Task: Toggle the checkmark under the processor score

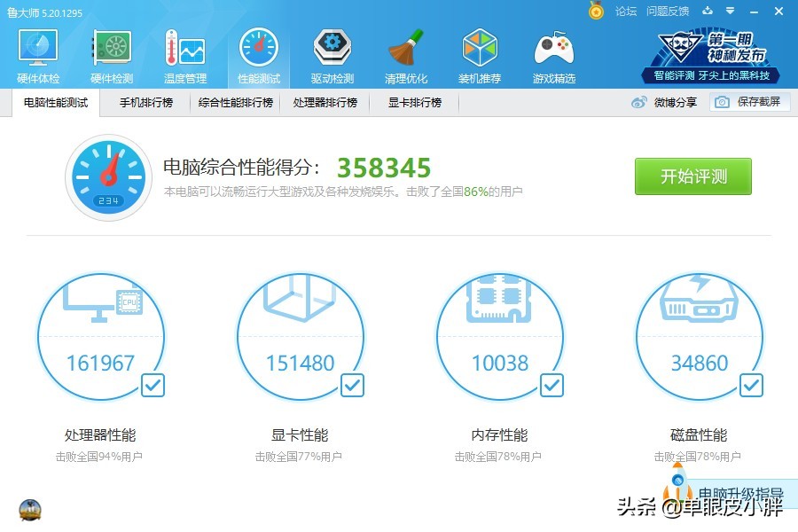Action: point(153,385)
